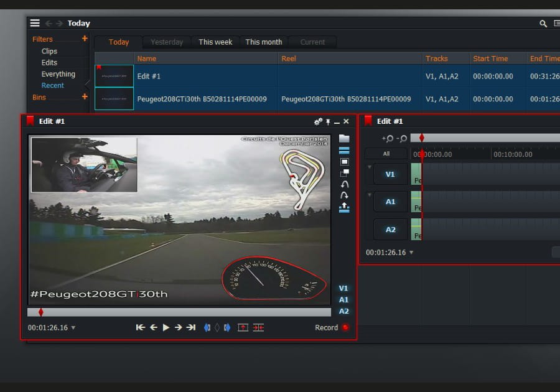Image resolution: width=560 pixels, height=392 pixels.
Task: Zoom out on the timeline
Action: click(x=401, y=139)
